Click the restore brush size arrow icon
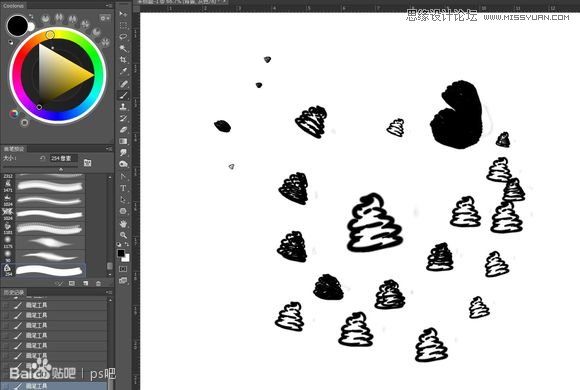The height and width of the screenshot is (390, 580). click(43, 158)
